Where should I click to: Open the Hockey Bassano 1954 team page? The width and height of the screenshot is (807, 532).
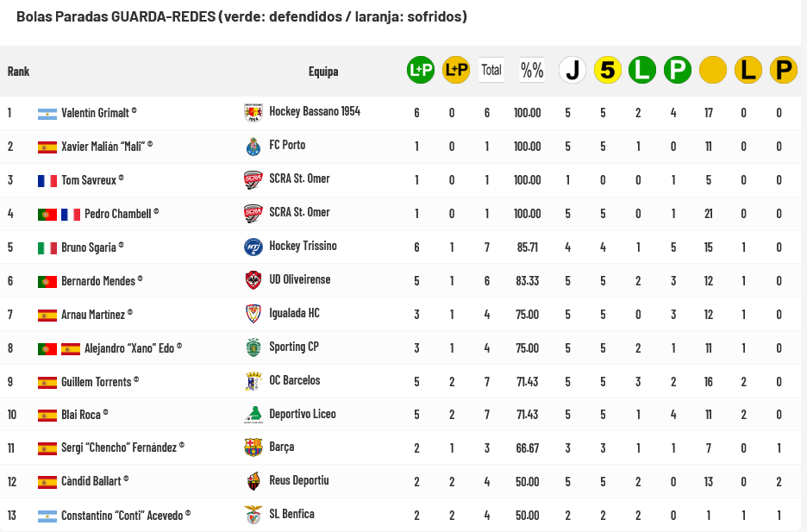tap(315, 112)
